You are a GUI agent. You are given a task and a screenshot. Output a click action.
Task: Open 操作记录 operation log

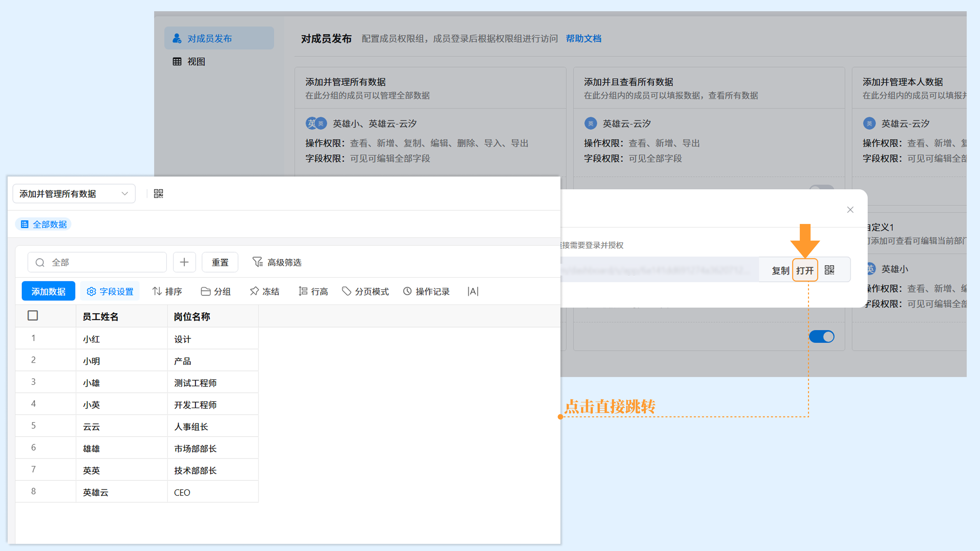[426, 291]
